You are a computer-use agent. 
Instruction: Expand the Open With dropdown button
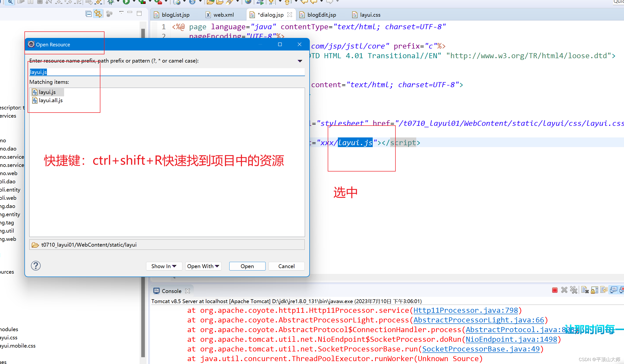203,266
